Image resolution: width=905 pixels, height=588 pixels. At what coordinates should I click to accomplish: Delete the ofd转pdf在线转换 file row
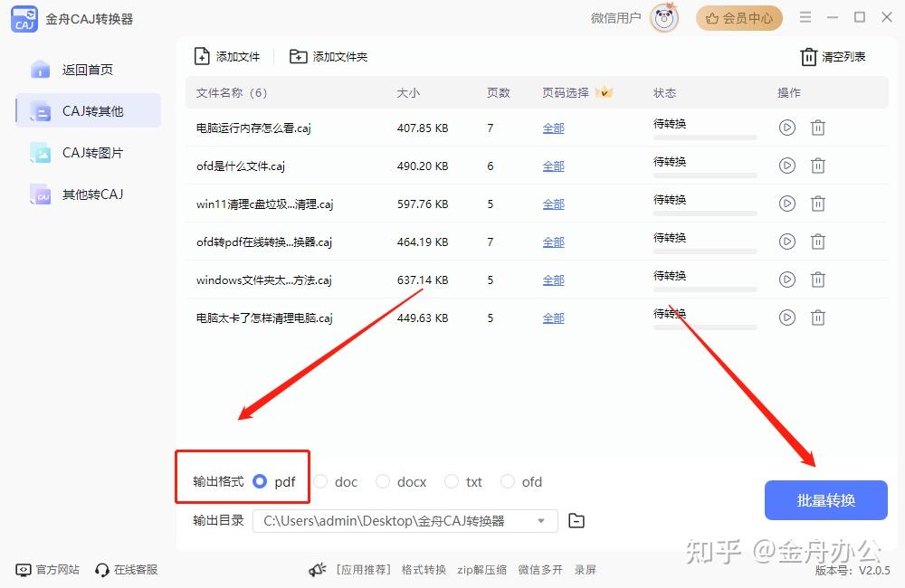tap(818, 242)
